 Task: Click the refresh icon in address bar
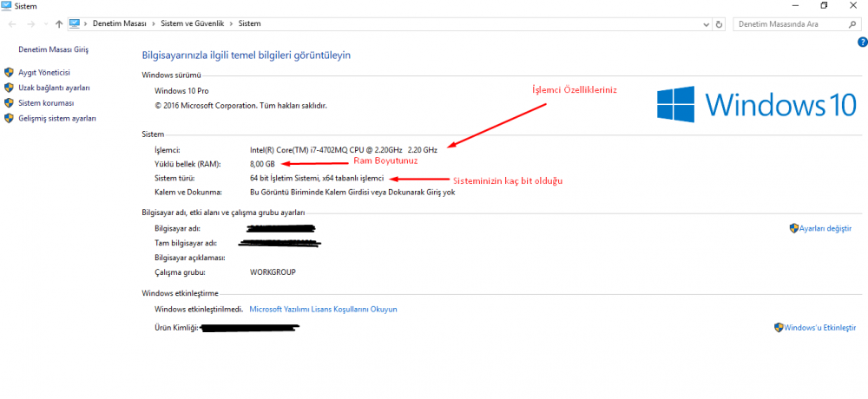[x=720, y=23]
